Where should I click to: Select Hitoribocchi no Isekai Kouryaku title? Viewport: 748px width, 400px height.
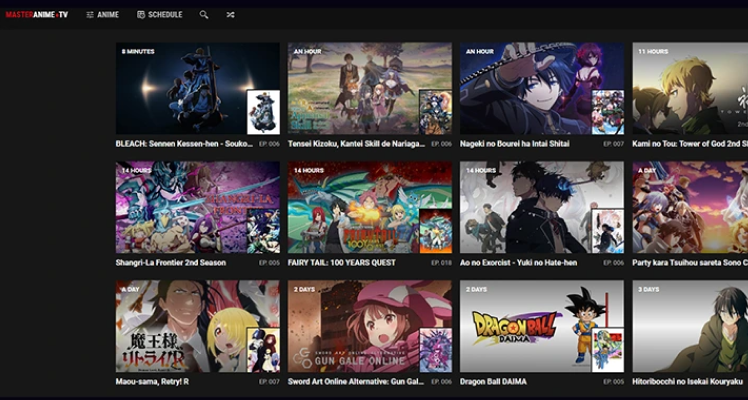[x=690, y=382]
